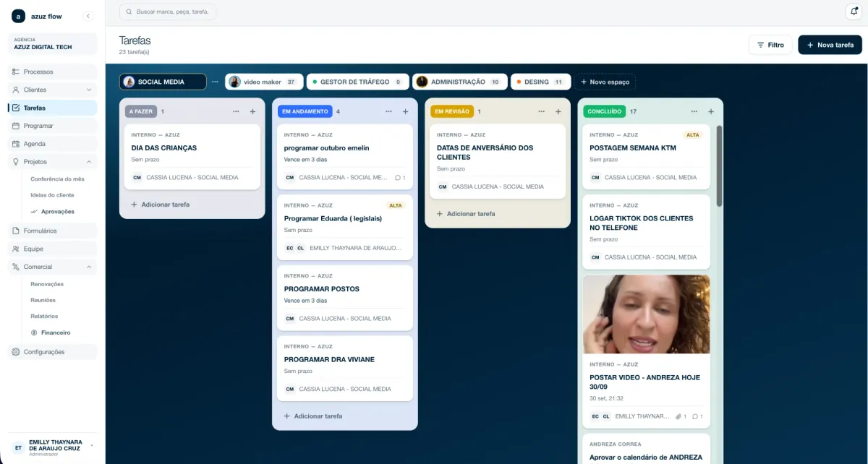This screenshot has height=464, width=868.
Task: Open the Filtro button
Action: [x=770, y=45]
